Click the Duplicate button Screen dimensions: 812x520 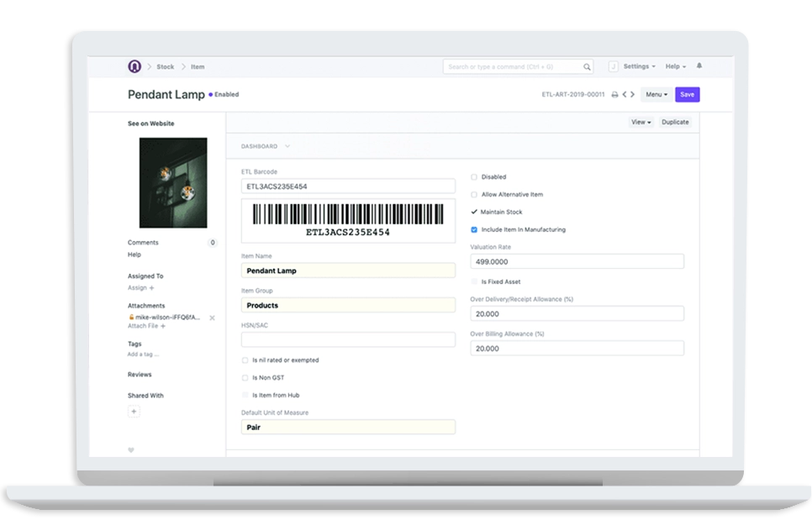tap(675, 122)
